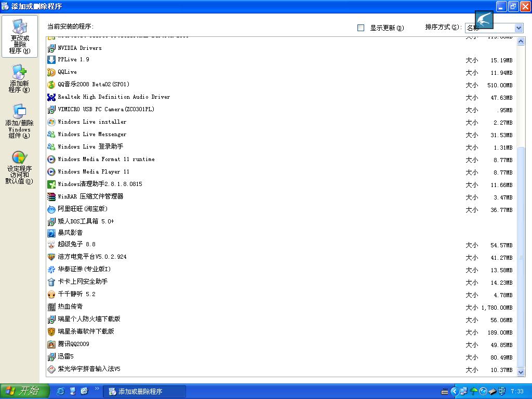Viewport: 532px width, 399px height.
Task: Click the Windows Live 登录助手 icon
Action: (x=51, y=147)
